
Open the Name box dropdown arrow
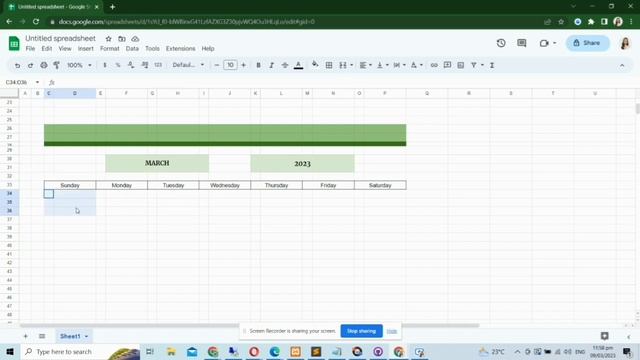[37, 82]
